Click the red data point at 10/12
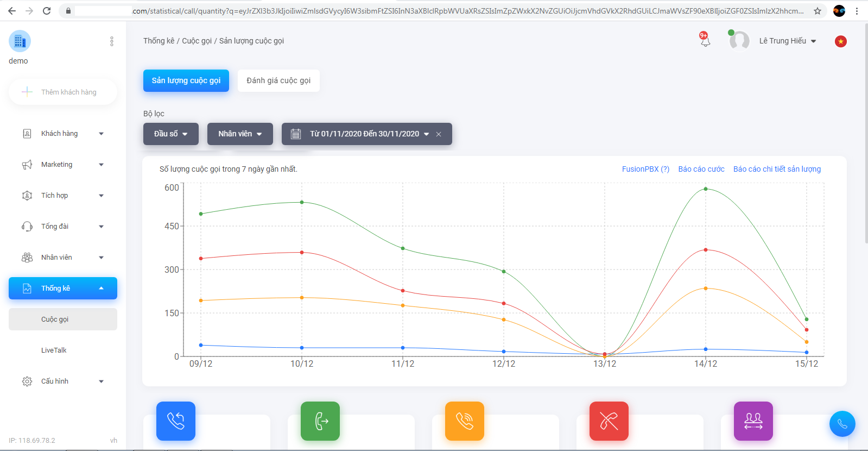Viewport: 868px width, 451px height. (x=302, y=253)
